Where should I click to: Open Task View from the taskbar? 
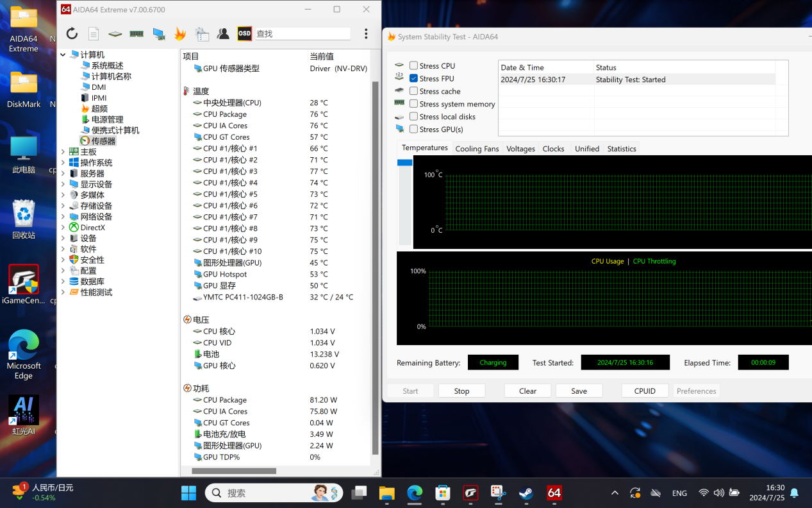click(x=359, y=493)
